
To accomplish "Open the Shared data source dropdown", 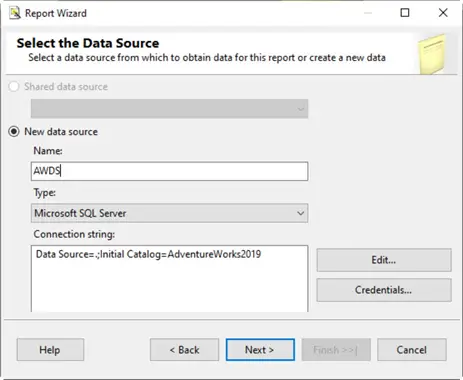I will (169, 109).
